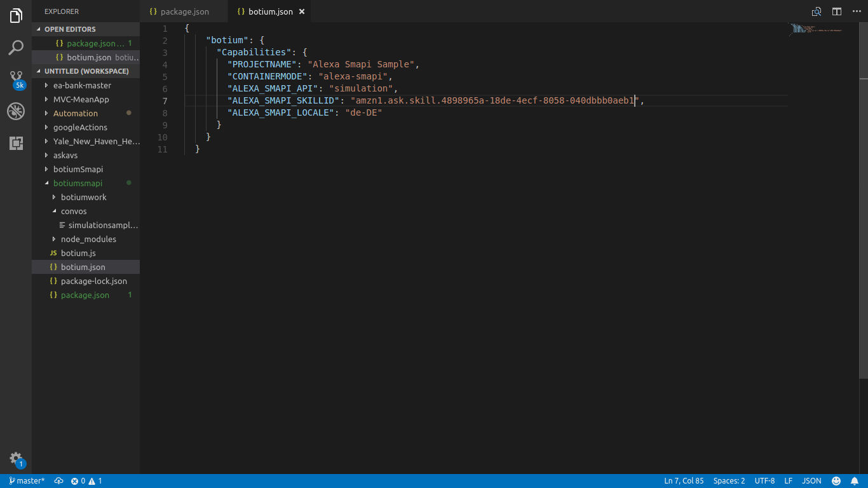
Task: Split the editor using the layout icon
Action: [836, 11]
